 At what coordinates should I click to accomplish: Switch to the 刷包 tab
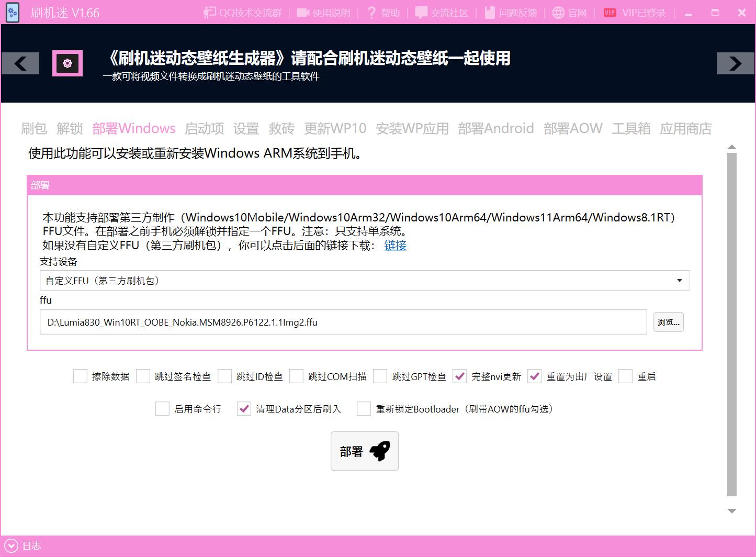point(34,128)
